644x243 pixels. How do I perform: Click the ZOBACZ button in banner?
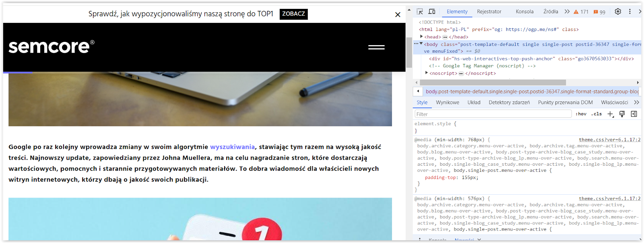tap(293, 14)
